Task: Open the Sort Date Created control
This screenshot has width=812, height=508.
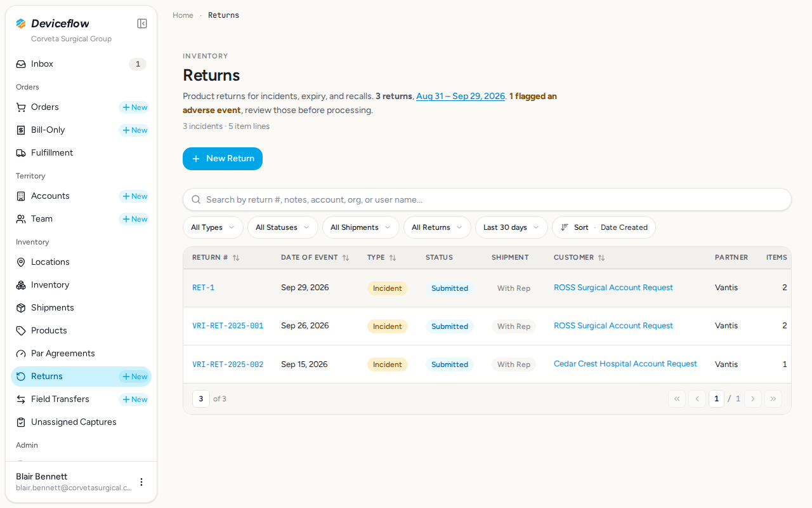Action: [x=604, y=227]
